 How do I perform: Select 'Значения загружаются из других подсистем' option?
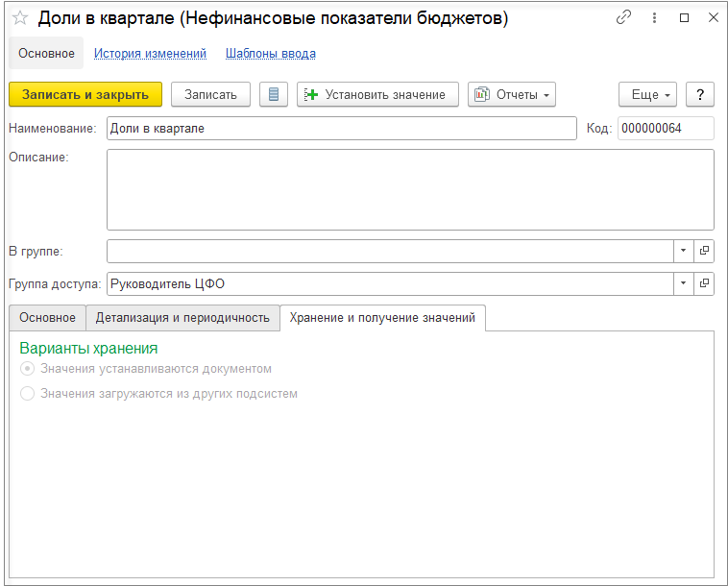[28, 393]
